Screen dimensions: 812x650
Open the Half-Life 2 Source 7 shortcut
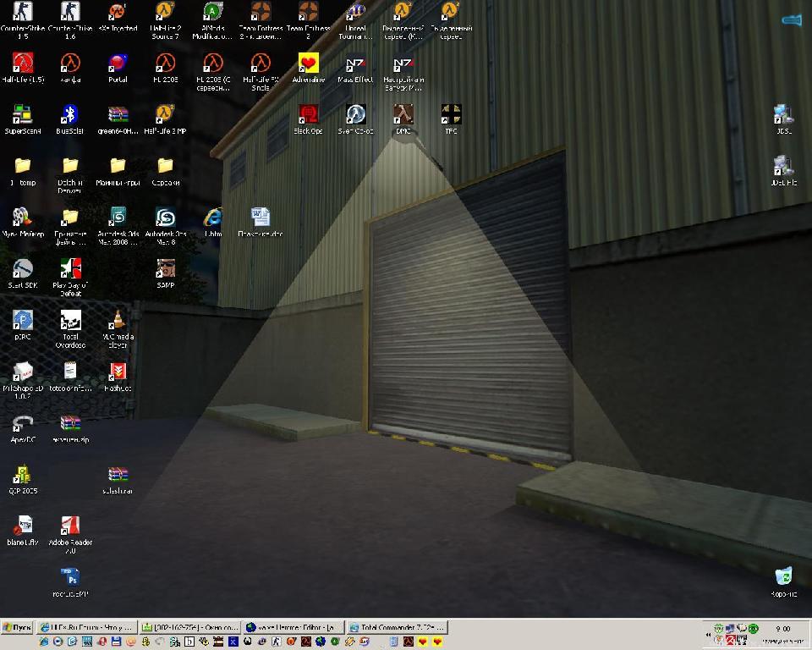tap(165, 19)
